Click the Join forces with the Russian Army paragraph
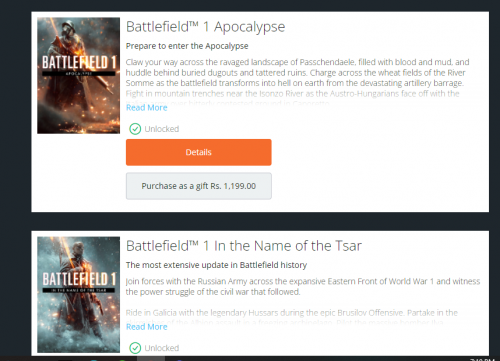 303,287
